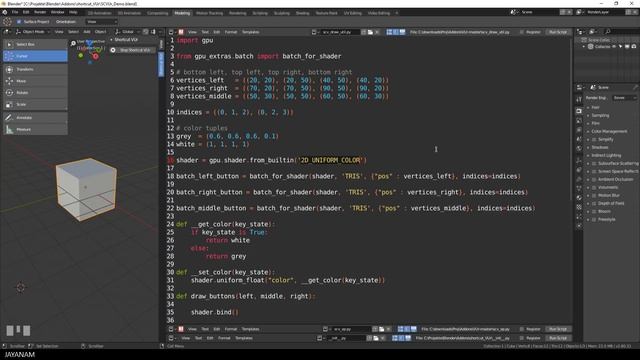This screenshot has width=640, height=360.
Task: Toggle Register checkbox in top text editor
Action: 522,32
